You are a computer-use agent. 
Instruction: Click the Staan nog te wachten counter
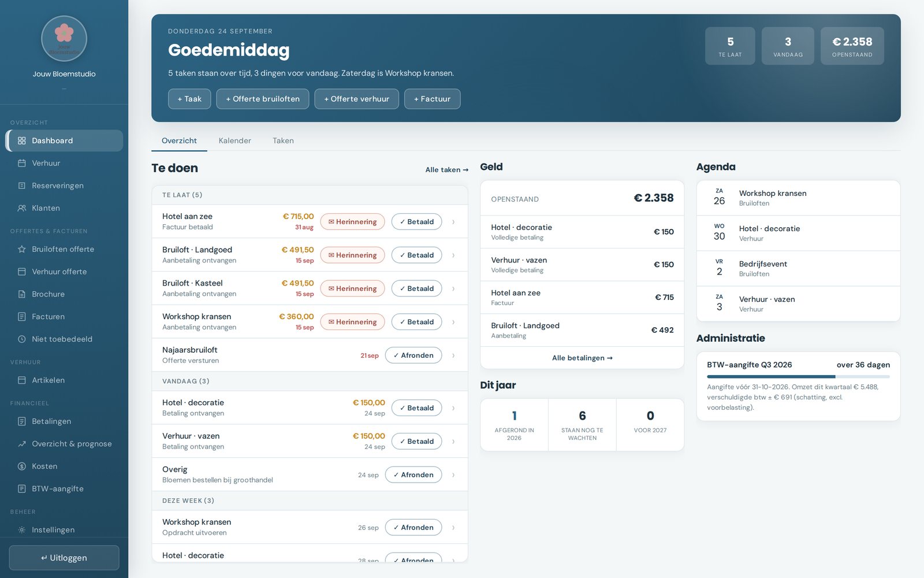tap(582, 425)
